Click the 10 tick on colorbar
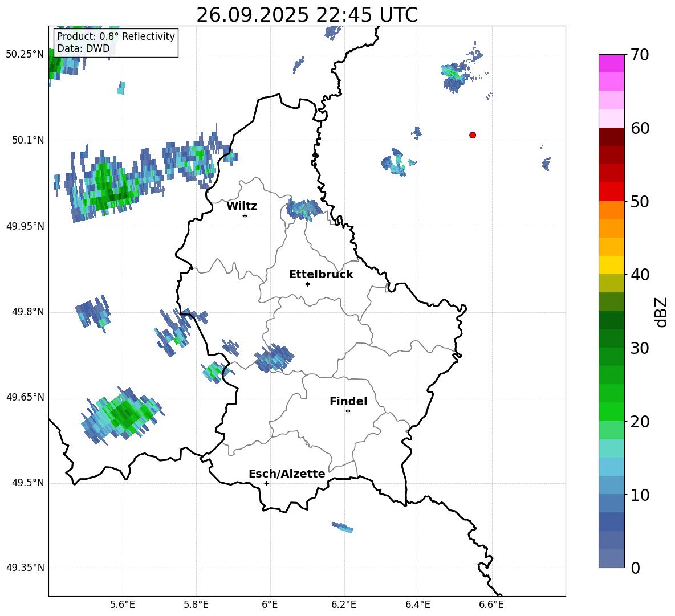The image size is (675, 616). click(640, 495)
